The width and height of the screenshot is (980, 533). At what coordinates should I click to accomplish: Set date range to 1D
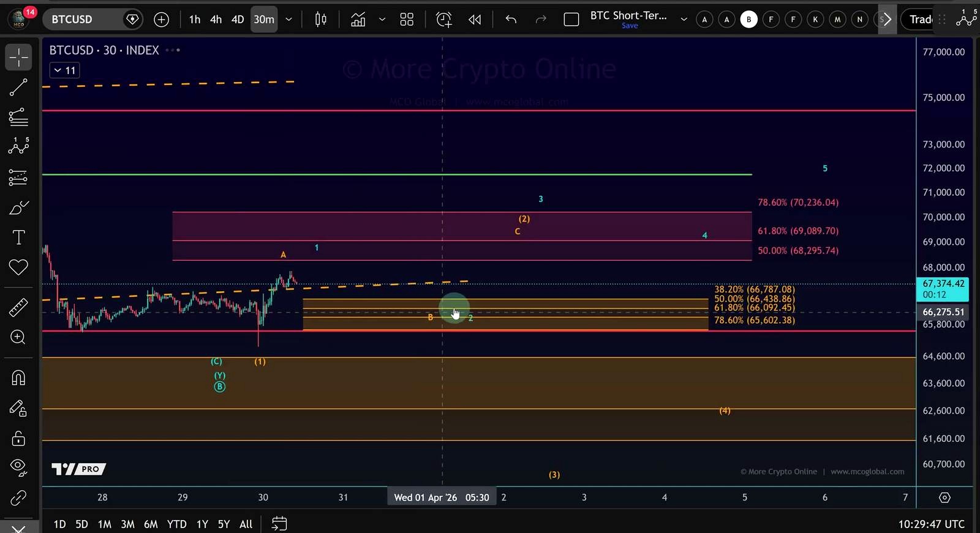click(59, 524)
